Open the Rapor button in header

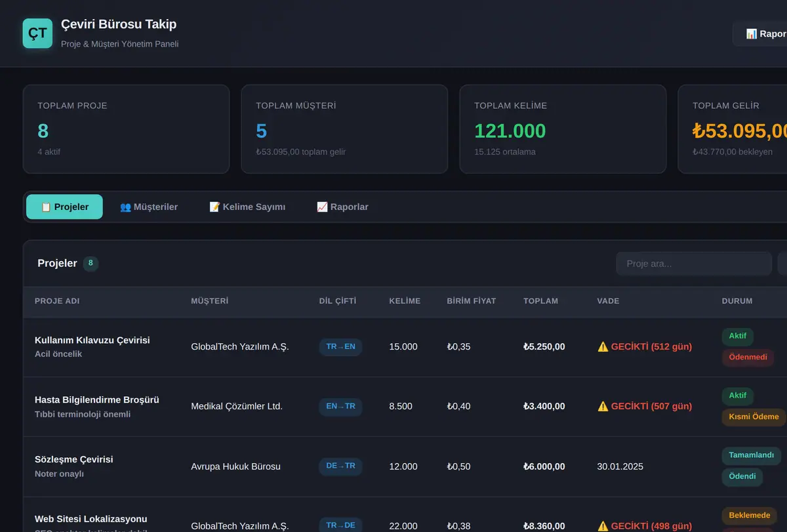point(761,33)
